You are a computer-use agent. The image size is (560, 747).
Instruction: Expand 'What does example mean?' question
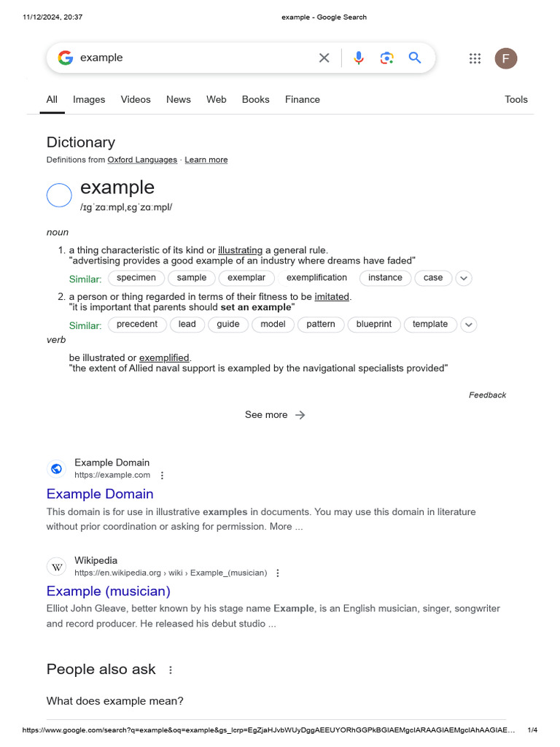(x=115, y=701)
